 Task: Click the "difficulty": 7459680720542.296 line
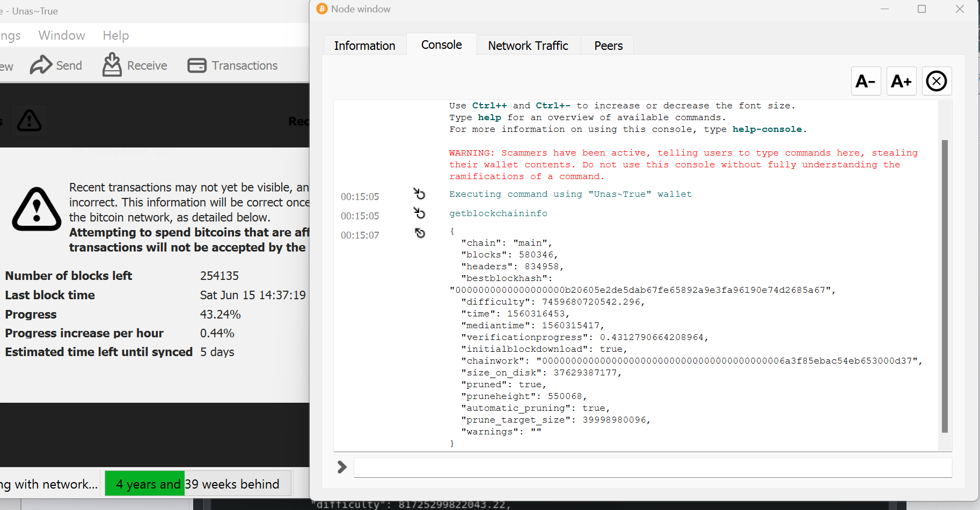coord(553,302)
